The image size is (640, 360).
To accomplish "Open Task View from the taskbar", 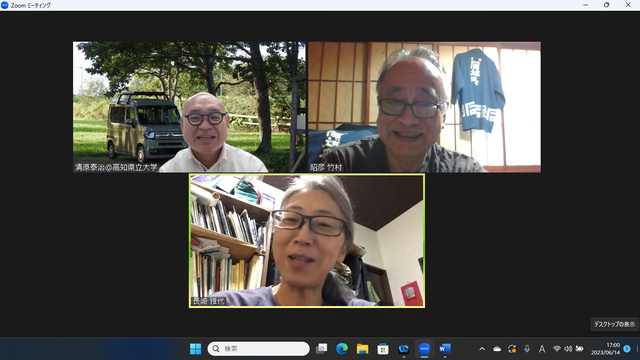I will pyautogui.click(x=322, y=349).
